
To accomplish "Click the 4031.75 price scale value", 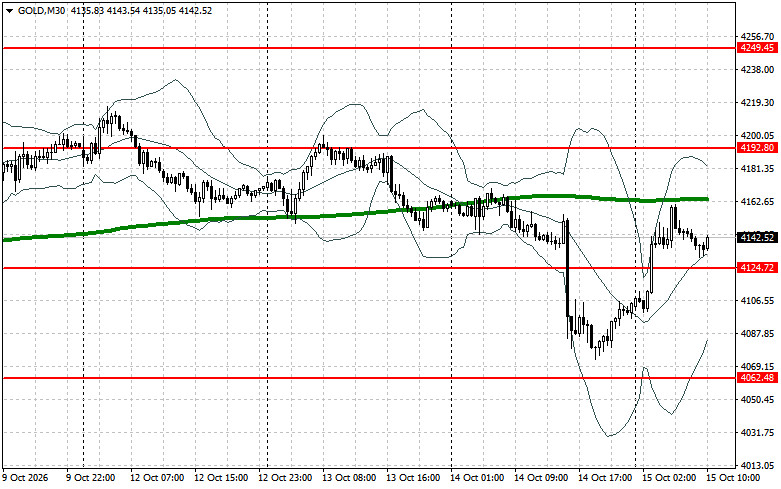I will coord(758,432).
